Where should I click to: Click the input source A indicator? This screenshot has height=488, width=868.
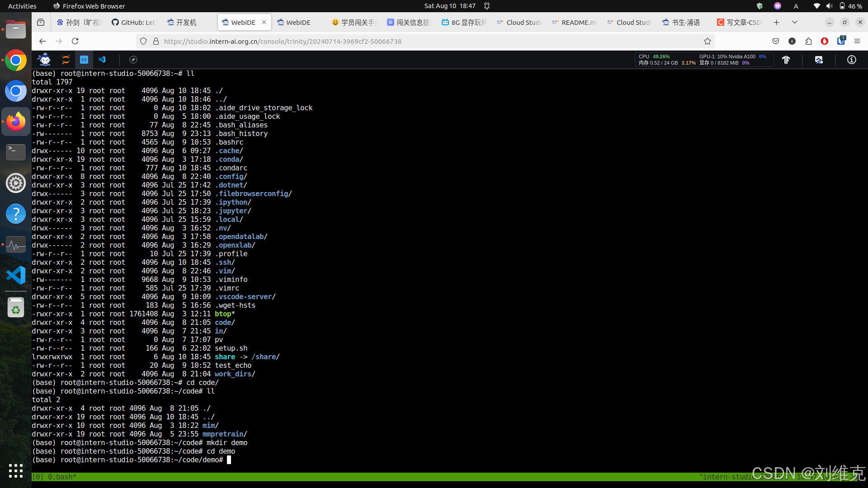click(x=796, y=6)
